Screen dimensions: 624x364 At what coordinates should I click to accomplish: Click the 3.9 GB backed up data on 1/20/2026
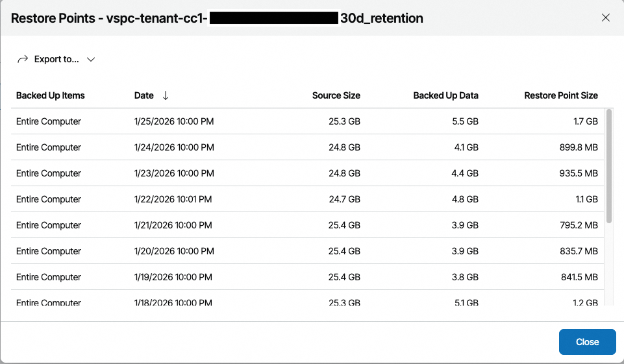pyautogui.click(x=465, y=251)
